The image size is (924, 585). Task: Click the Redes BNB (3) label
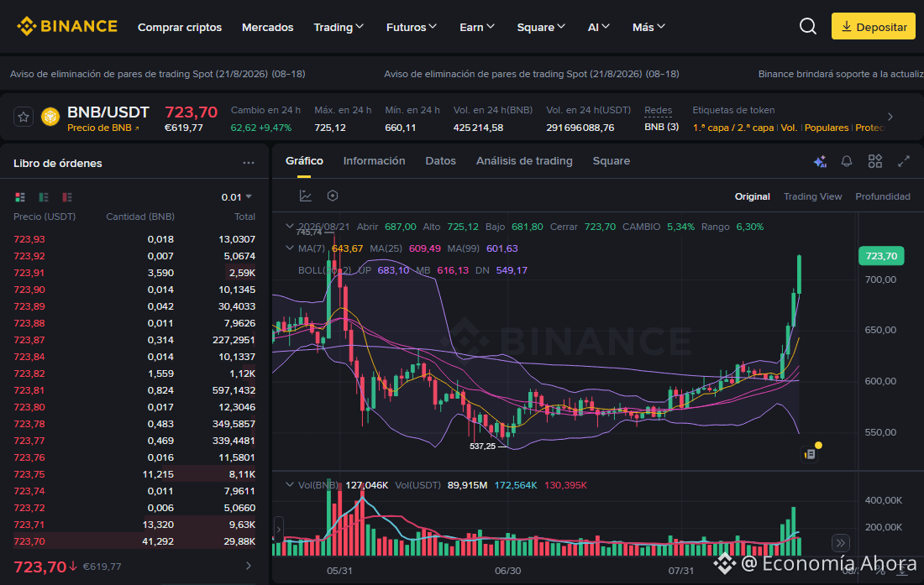[661, 127]
